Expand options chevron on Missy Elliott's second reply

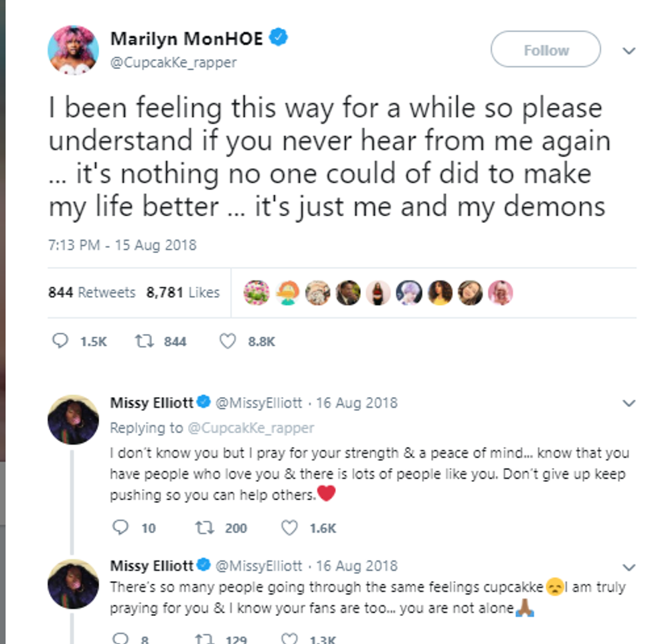point(629,566)
